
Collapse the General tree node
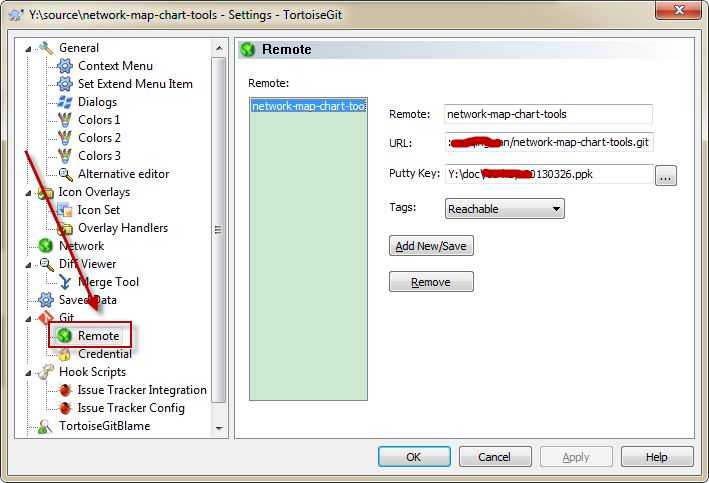click(x=28, y=48)
